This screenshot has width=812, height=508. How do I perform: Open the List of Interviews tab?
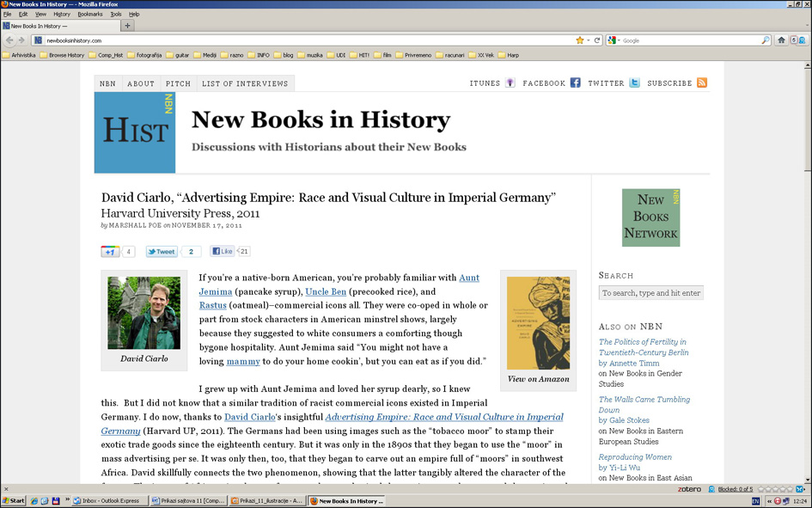pos(245,83)
